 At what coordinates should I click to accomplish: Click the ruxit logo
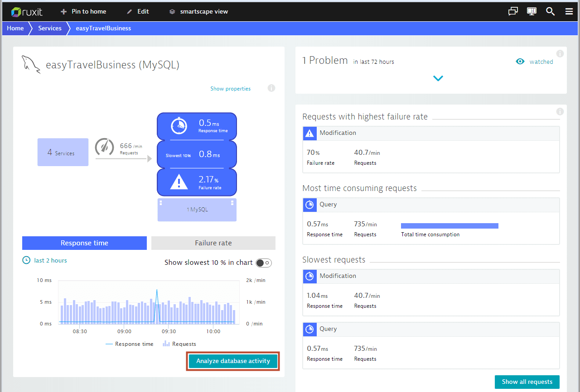(27, 11)
